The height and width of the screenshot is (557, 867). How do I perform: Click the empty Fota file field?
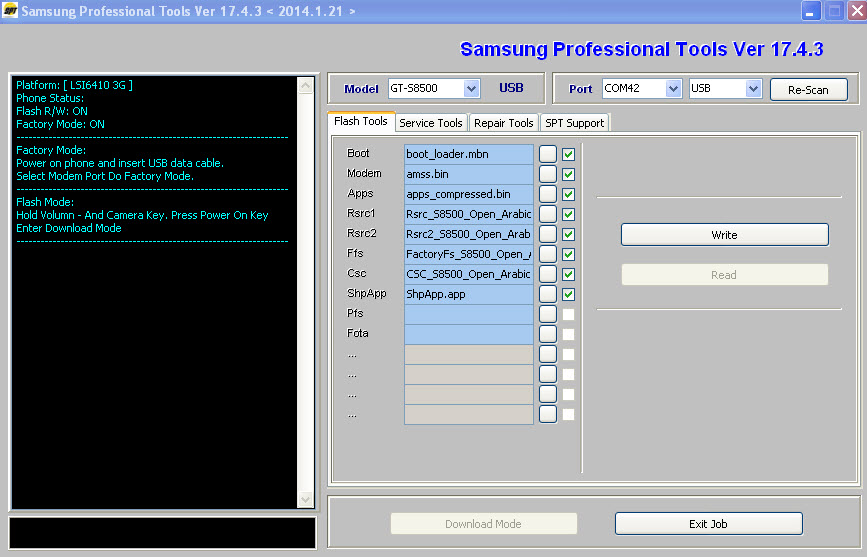pyautogui.click(x=469, y=334)
